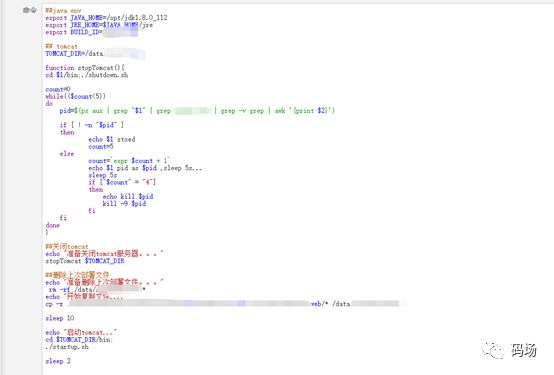Click the "TOMCAT_DIR=/data" line
This screenshot has width=554, height=375.
(95, 54)
